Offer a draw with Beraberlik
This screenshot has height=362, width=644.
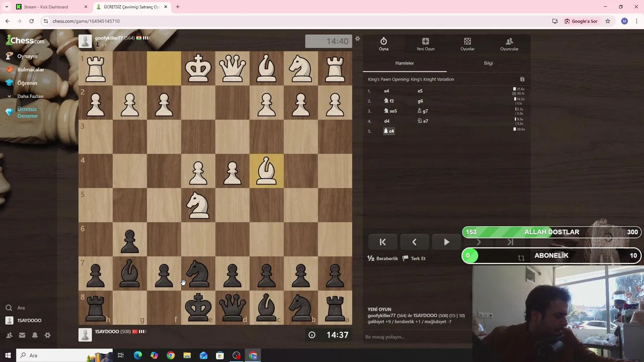[383, 258]
